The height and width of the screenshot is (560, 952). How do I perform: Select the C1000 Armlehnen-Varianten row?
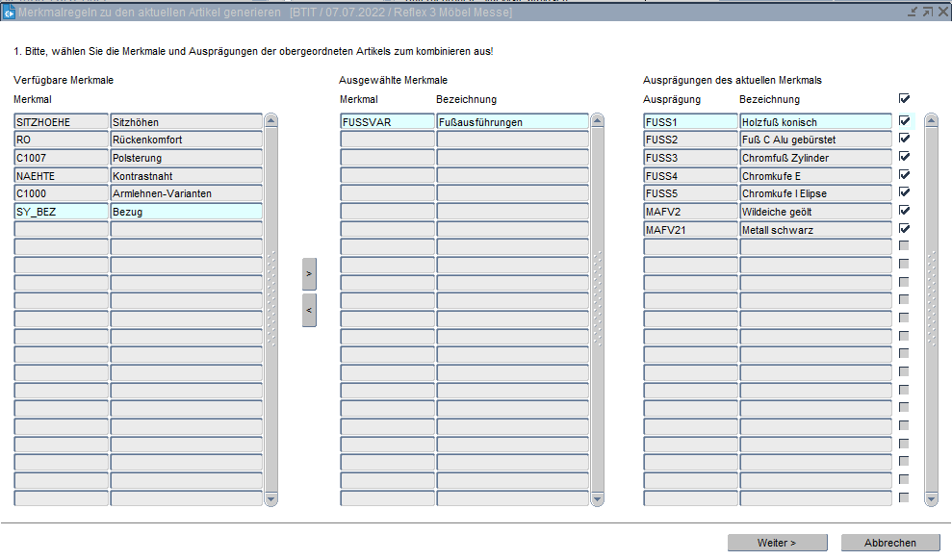tap(62, 193)
